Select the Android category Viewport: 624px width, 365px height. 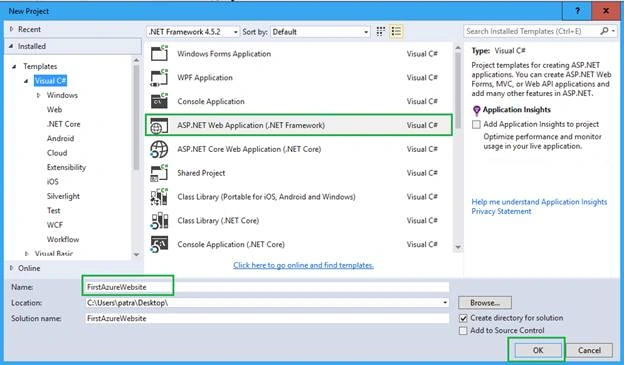[x=60, y=139]
